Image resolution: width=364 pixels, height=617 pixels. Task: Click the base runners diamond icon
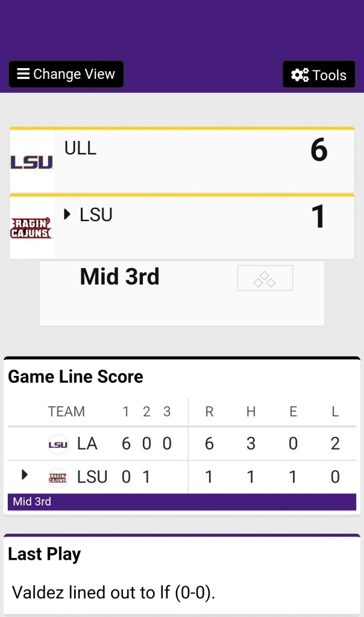(265, 278)
